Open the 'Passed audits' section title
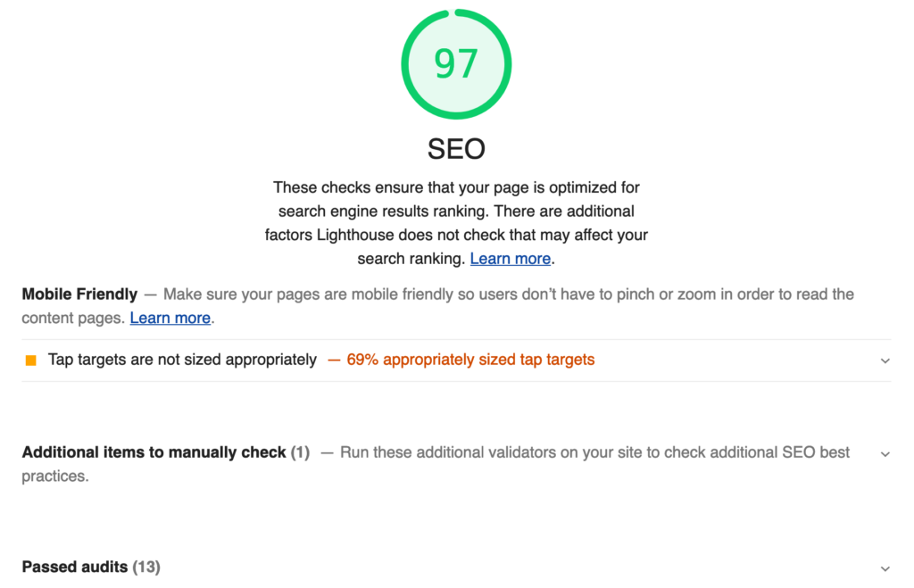This screenshot has width=914, height=588. click(x=75, y=567)
